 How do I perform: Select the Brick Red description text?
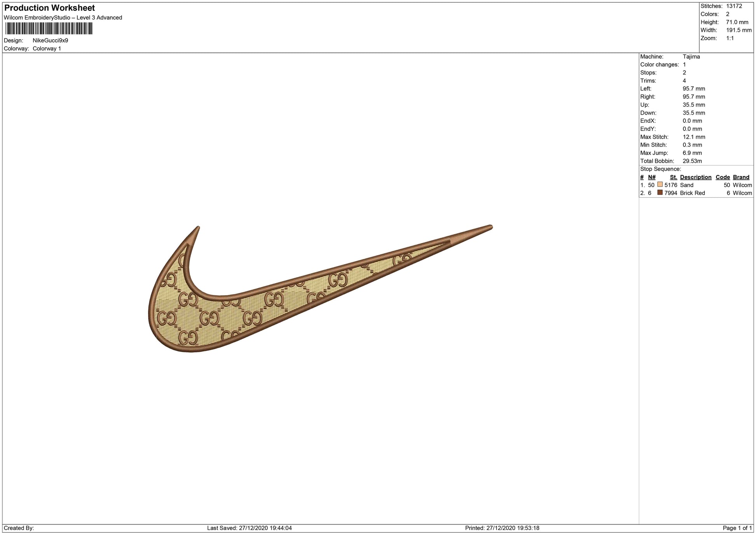point(692,193)
